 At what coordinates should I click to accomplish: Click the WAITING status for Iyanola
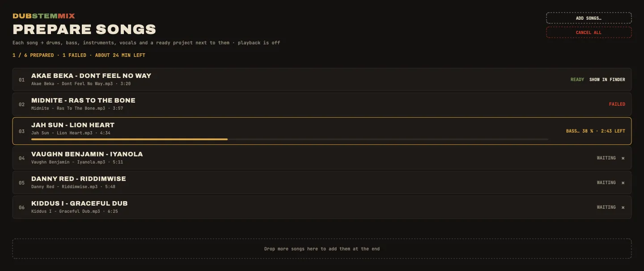[606, 158]
